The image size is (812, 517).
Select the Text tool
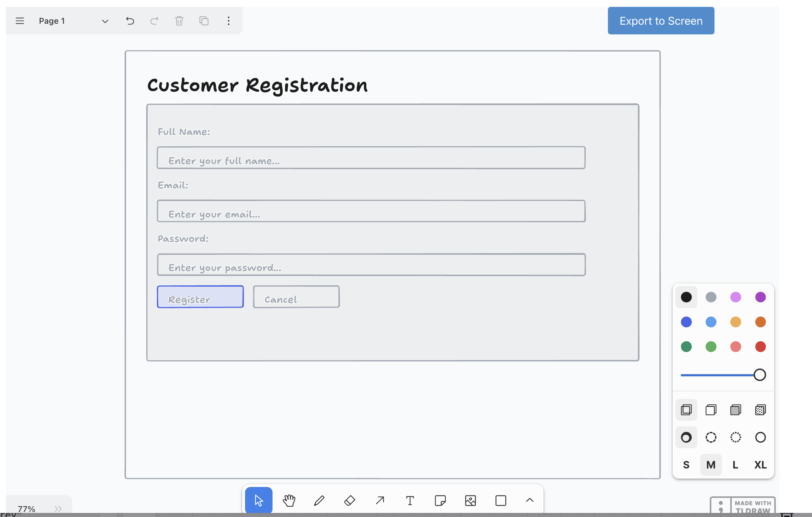pyautogui.click(x=410, y=500)
